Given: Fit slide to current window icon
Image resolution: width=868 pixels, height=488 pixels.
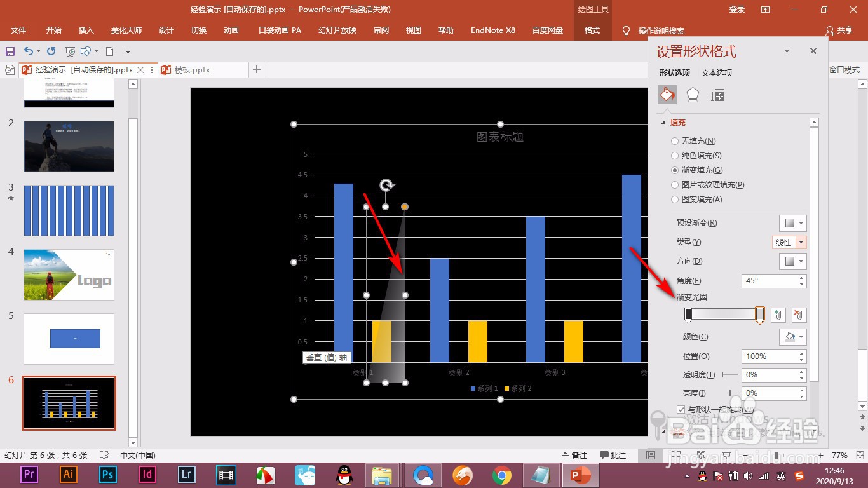Looking at the screenshot, I should tap(860, 456).
